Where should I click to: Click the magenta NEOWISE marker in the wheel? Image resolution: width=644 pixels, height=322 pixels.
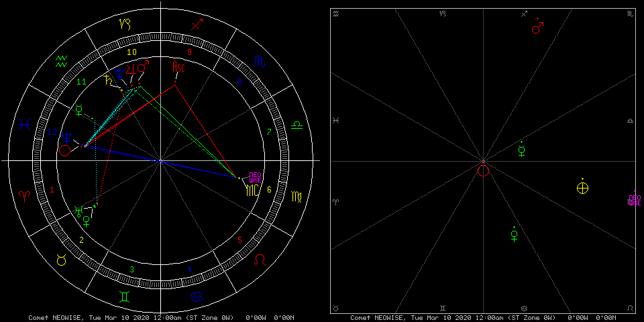tap(255, 177)
